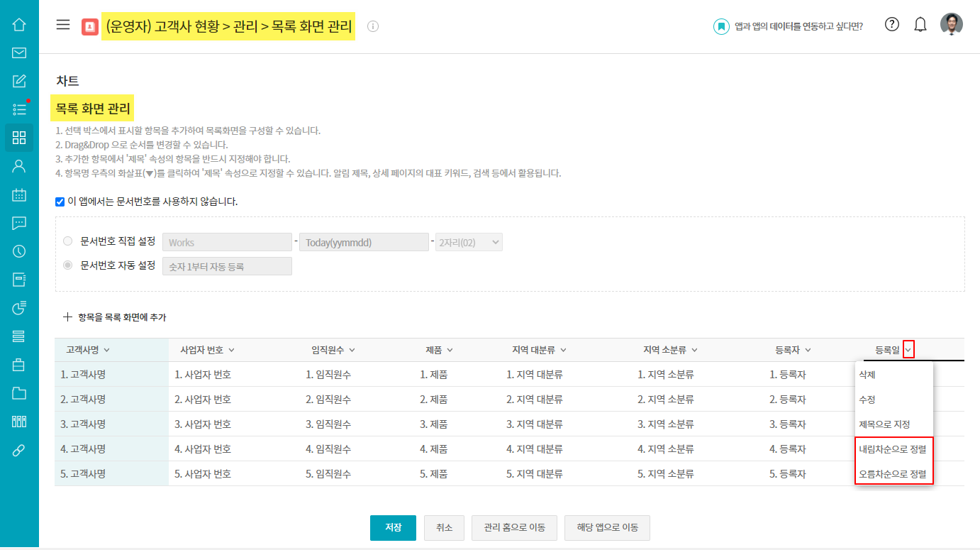Image resolution: width=980 pixels, height=550 pixels.
Task: Select 문서번호 직접 설정 radio button
Action: click(68, 241)
